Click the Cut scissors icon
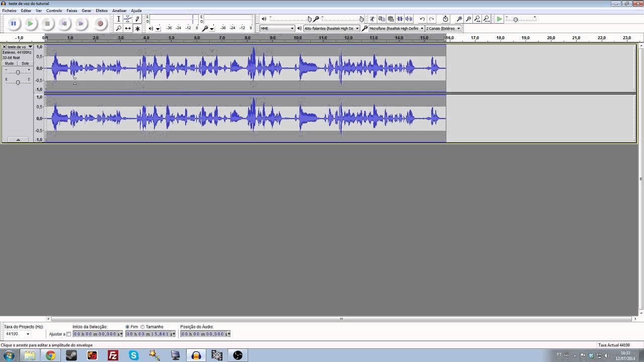Screen dimensions: 644x362 tap(372, 19)
